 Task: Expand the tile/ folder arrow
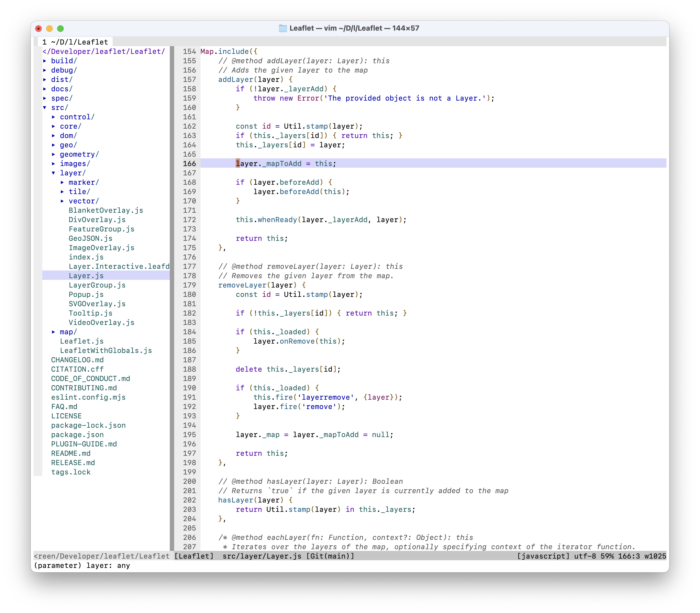tap(62, 192)
